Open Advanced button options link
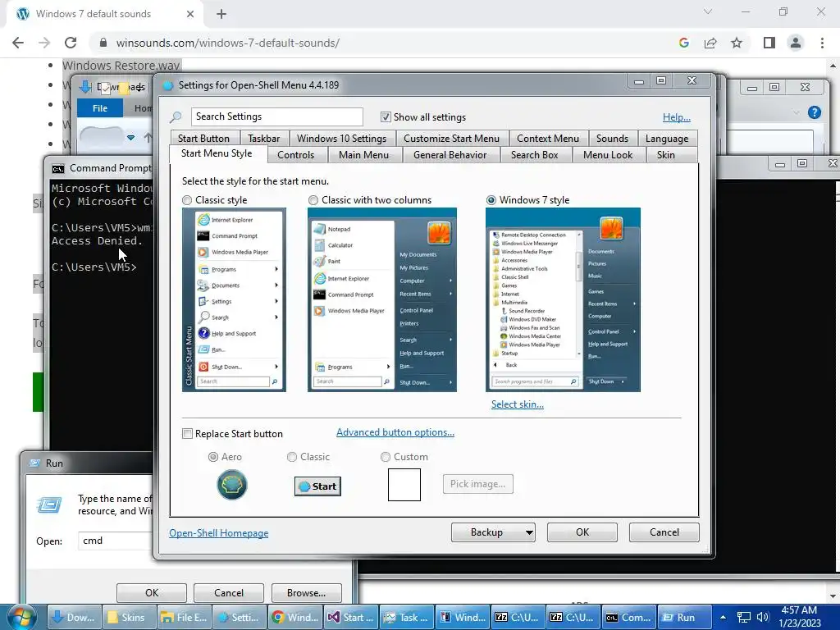 click(395, 432)
